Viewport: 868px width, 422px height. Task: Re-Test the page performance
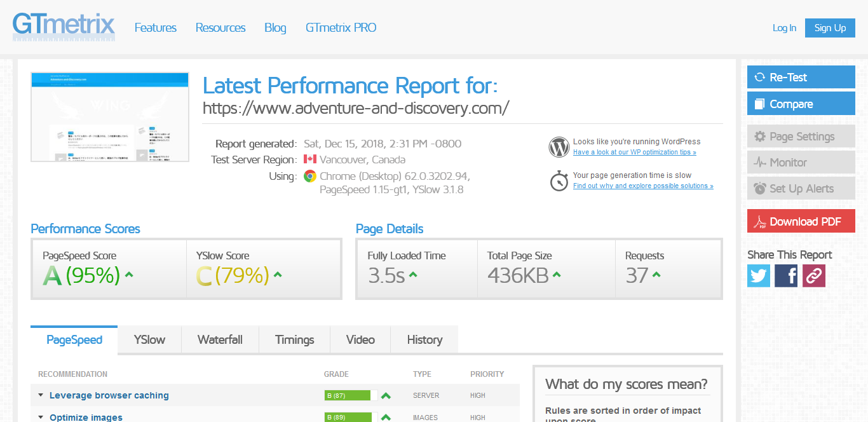click(801, 78)
